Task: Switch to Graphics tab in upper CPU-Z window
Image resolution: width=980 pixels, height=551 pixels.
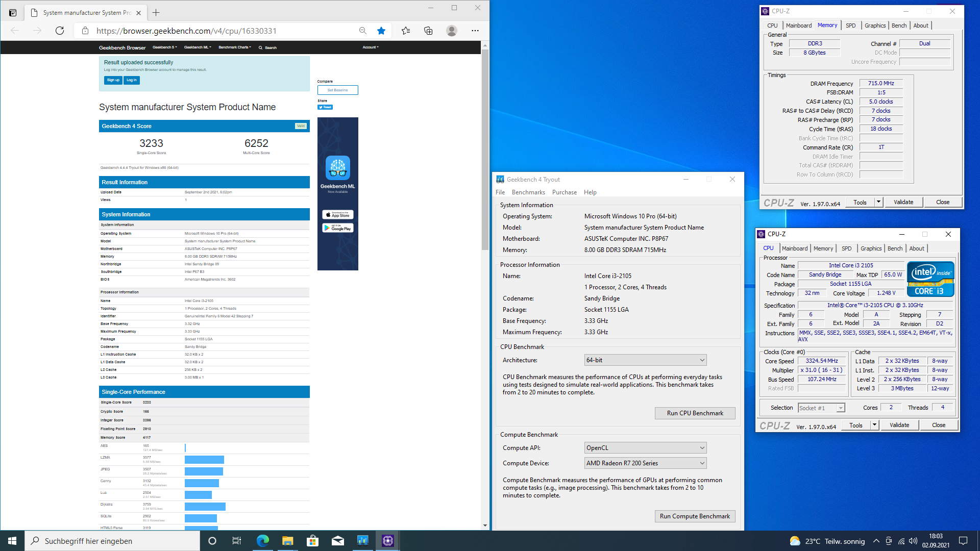Action: coord(875,26)
